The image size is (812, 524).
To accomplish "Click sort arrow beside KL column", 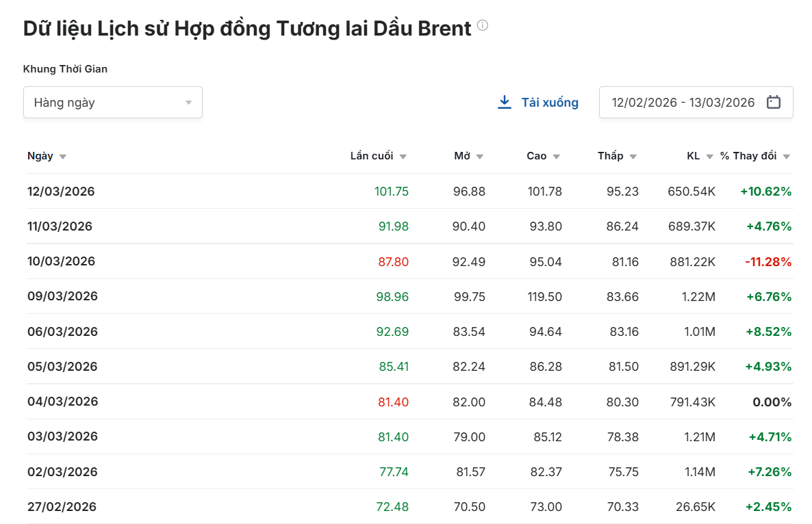I will click(710, 157).
